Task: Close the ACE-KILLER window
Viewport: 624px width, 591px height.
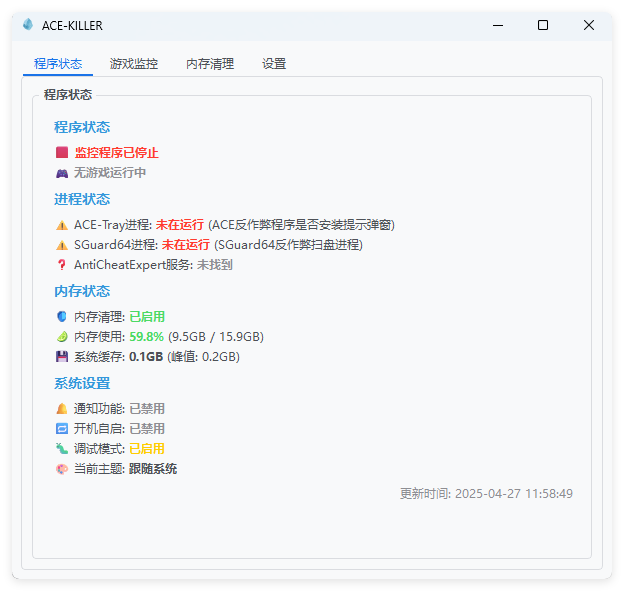Action: 589,25
